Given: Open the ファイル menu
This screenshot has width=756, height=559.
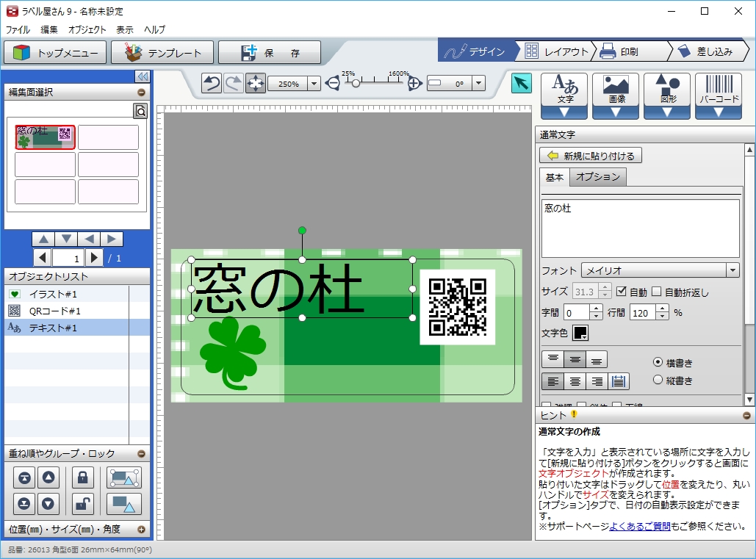Looking at the screenshot, I should click(x=18, y=29).
